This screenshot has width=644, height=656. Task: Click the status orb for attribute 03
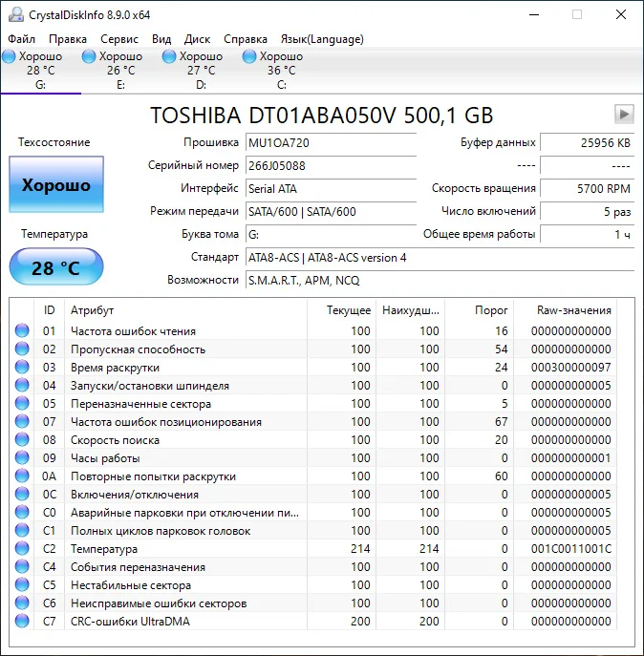tap(22, 367)
